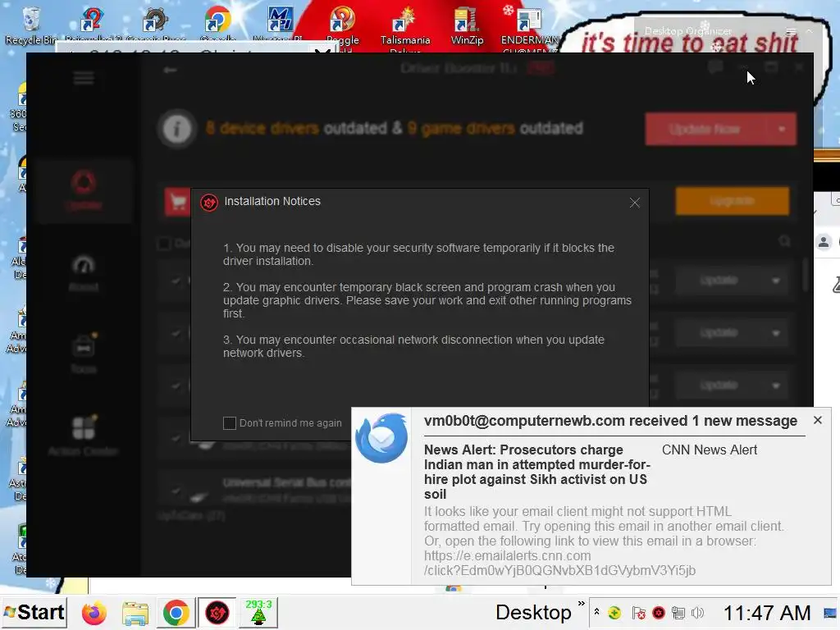This screenshot has width=840, height=630.
Task: Open the Desktop toolbar in the taskbar
Action: [533, 612]
